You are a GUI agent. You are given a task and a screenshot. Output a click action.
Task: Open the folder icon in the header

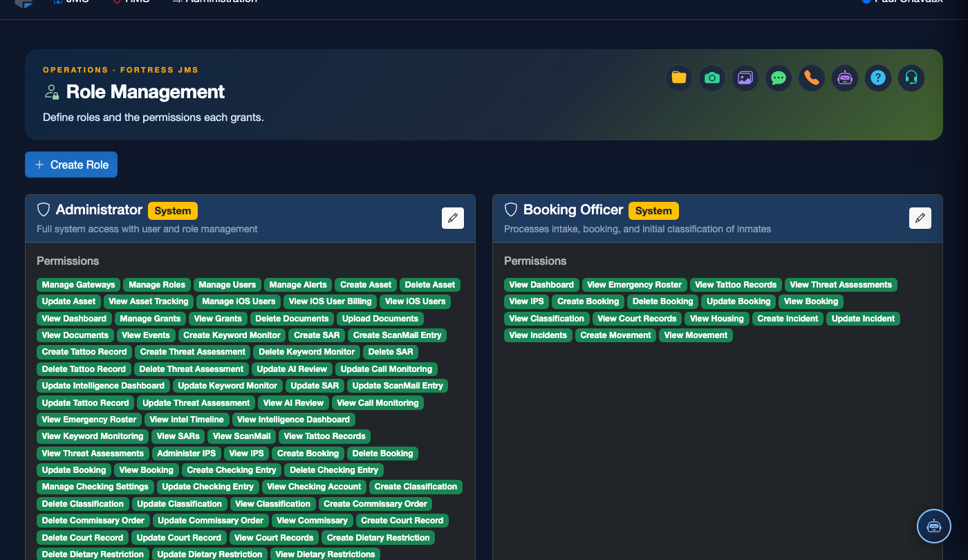click(679, 78)
